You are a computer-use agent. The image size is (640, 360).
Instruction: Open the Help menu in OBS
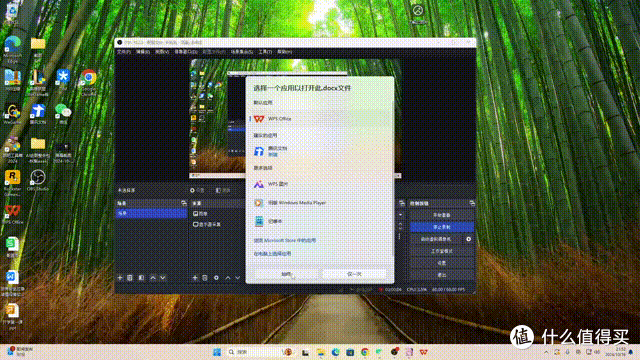284,52
